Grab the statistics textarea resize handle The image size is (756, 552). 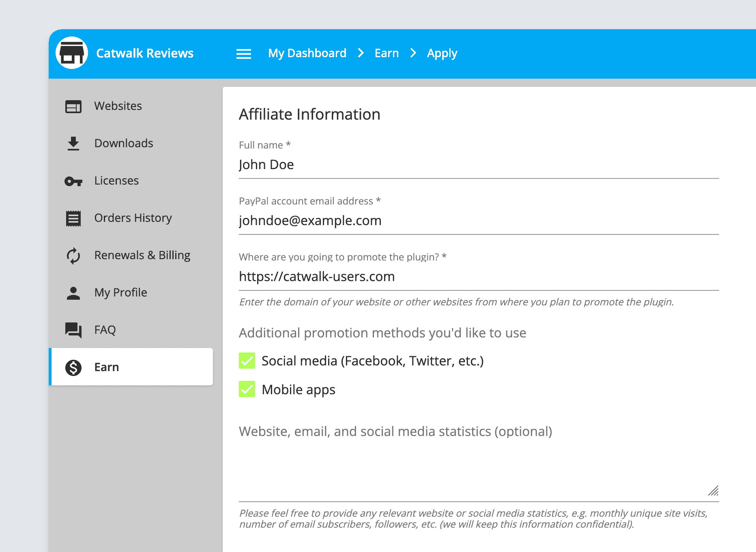713,491
